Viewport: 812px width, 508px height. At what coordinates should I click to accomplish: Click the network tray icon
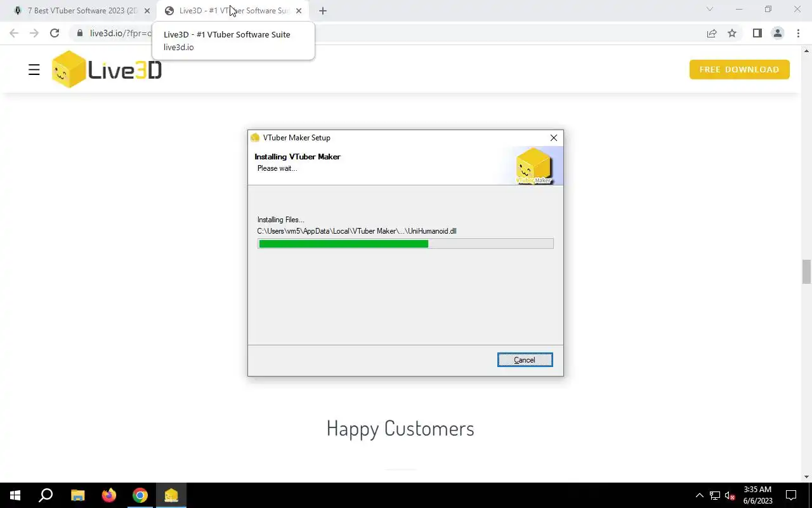715,495
